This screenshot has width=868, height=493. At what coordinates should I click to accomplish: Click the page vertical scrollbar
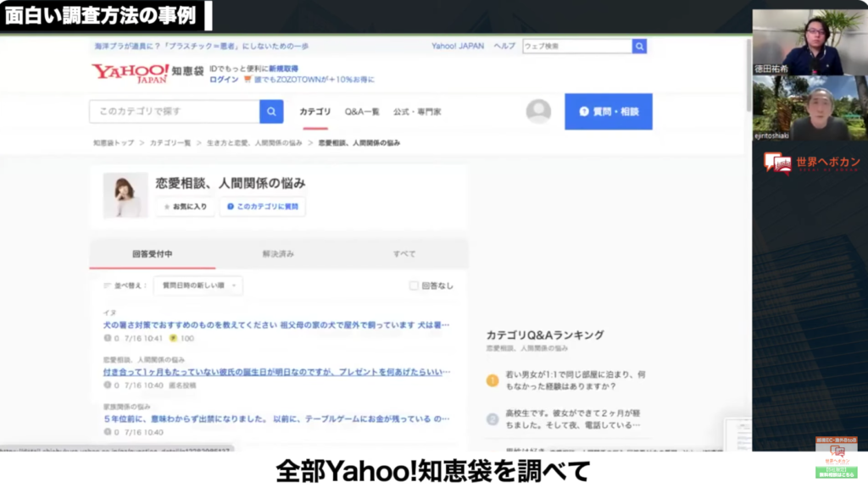tap(748, 75)
